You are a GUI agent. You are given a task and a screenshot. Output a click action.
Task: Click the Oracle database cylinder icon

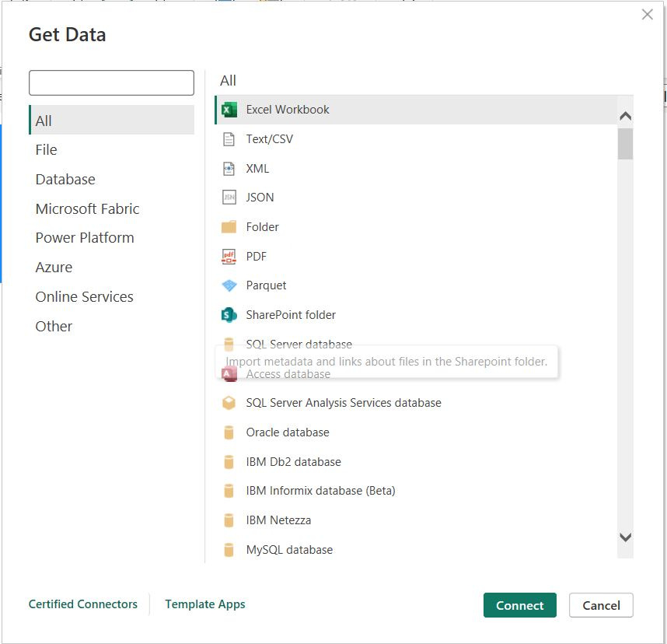(x=229, y=432)
